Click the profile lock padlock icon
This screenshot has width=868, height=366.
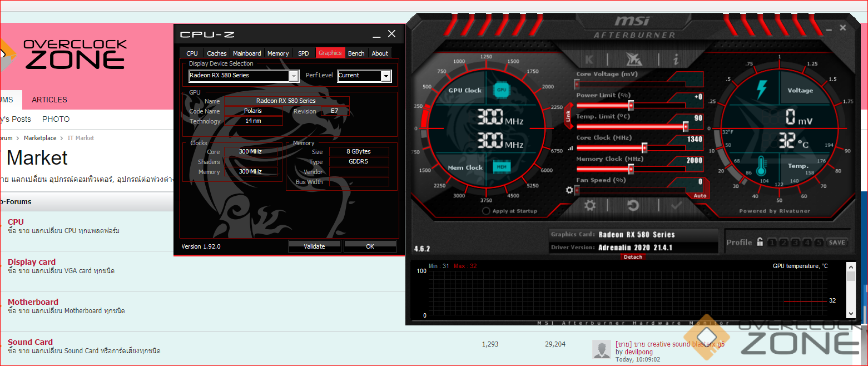[x=759, y=242]
